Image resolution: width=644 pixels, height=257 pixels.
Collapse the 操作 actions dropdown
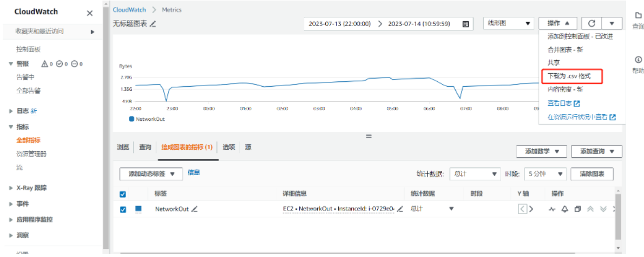click(x=558, y=23)
